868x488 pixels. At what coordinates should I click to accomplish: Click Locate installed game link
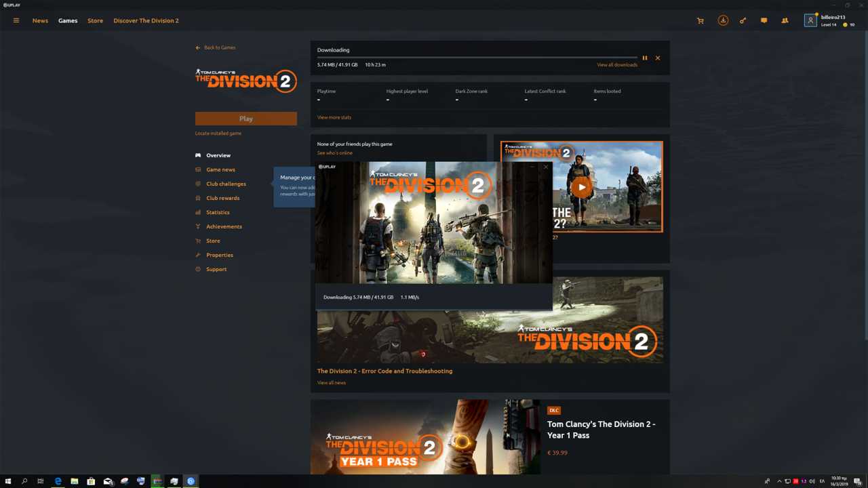coord(218,134)
